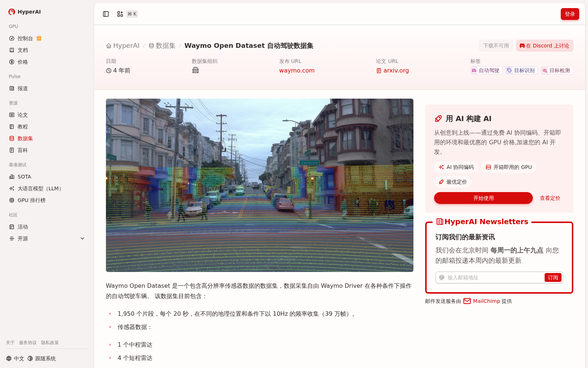Click the 目标检测 tag
This screenshot has height=368, width=588.
tap(557, 70)
